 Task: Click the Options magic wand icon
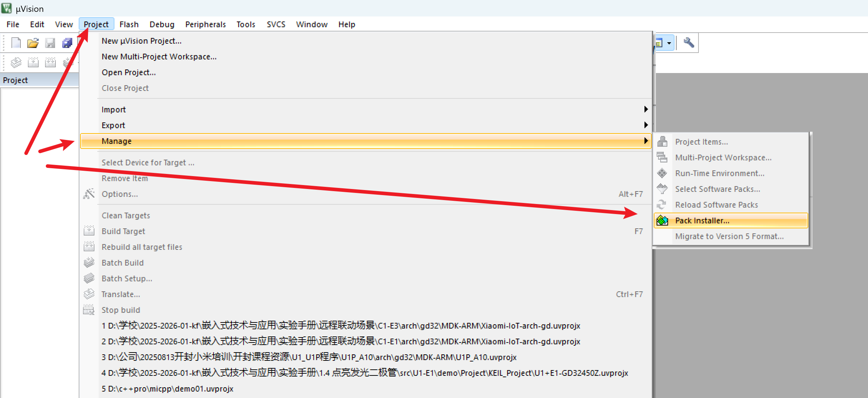tap(89, 194)
